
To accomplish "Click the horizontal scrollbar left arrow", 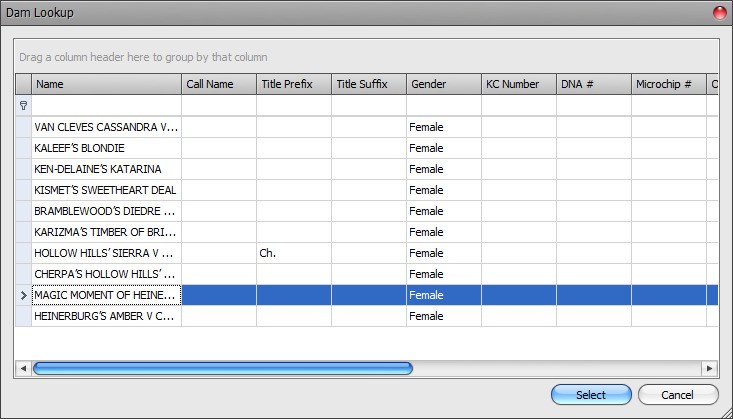I will point(23,368).
